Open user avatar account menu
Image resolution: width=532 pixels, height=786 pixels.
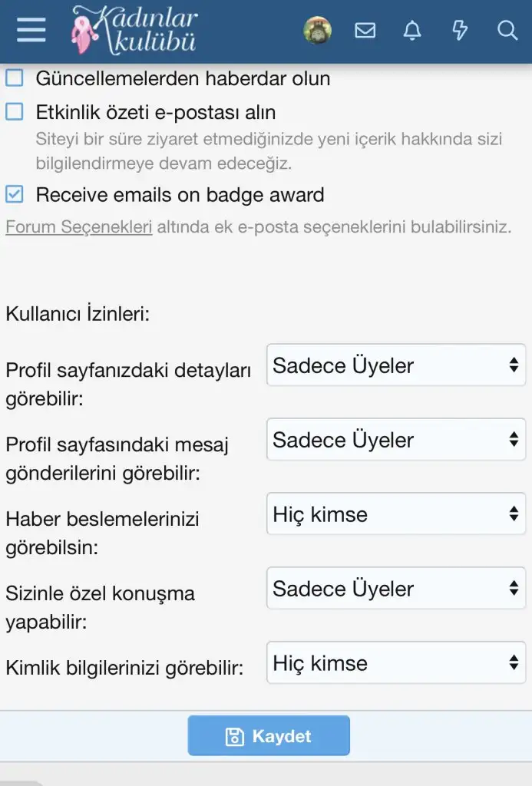click(x=317, y=31)
